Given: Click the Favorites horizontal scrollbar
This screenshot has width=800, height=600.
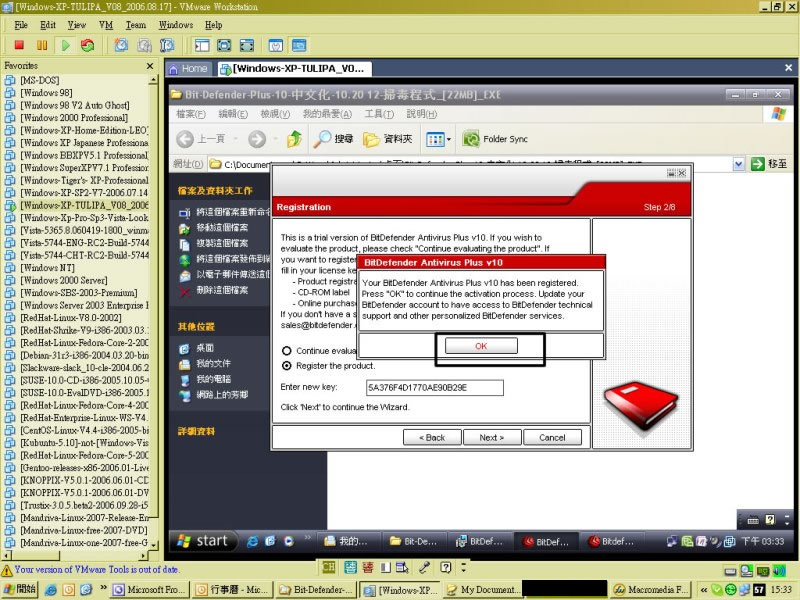Looking at the screenshot, I should coord(74,555).
